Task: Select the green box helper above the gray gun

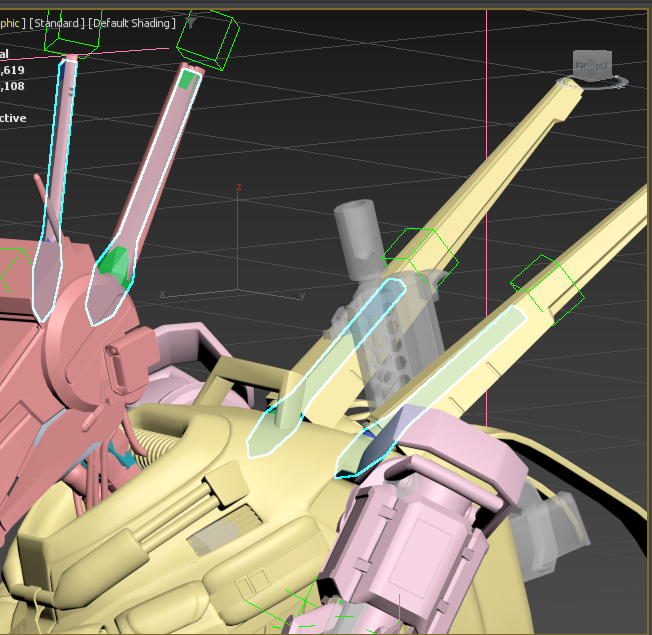Action: pyautogui.click(x=421, y=253)
